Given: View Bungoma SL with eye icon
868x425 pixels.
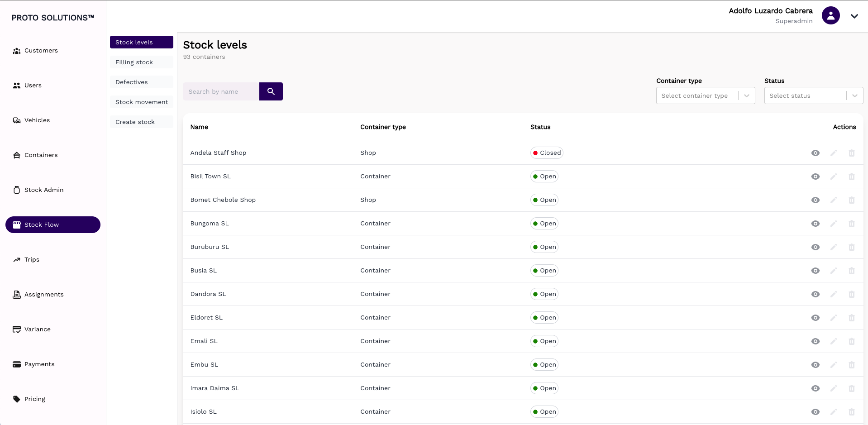Looking at the screenshot, I should pos(816,224).
